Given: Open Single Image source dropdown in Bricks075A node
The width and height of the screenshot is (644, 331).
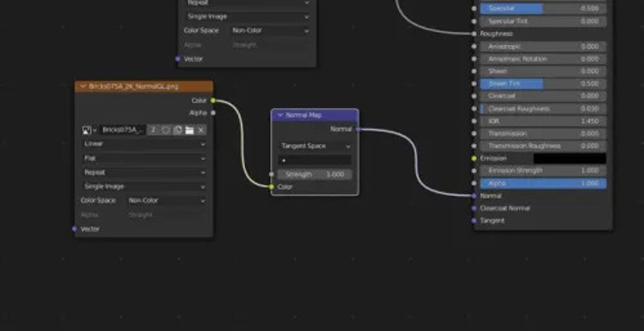Looking at the screenshot, I should coord(144,187).
